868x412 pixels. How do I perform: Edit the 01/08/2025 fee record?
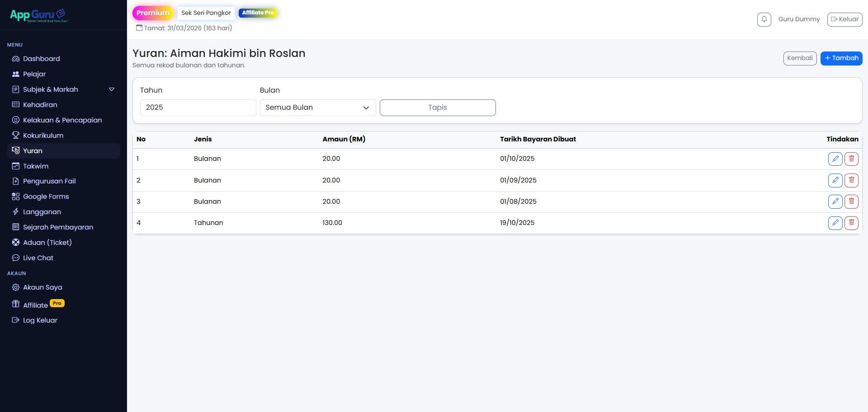point(835,201)
